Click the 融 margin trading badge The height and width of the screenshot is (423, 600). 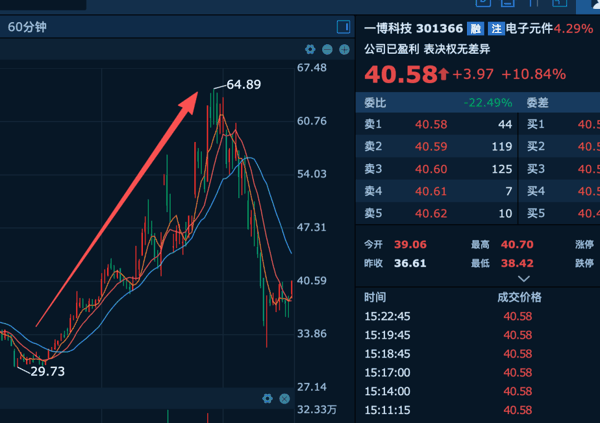pyautogui.click(x=475, y=28)
